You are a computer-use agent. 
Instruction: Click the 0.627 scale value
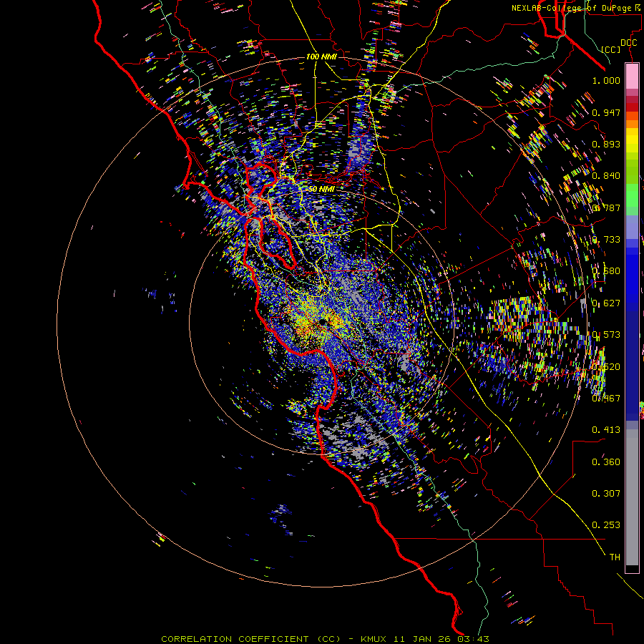[x=606, y=303]
